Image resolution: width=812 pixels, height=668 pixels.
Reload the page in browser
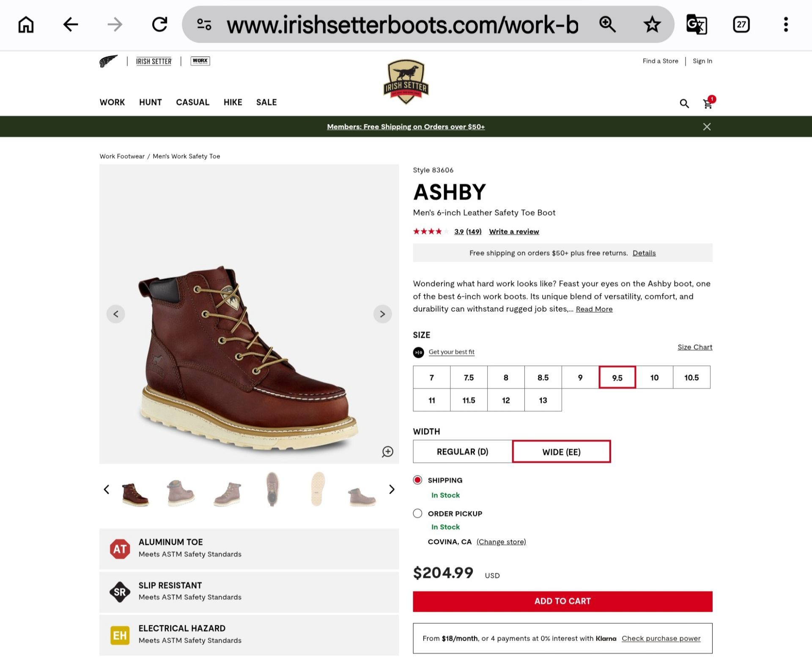coord(159,25)
